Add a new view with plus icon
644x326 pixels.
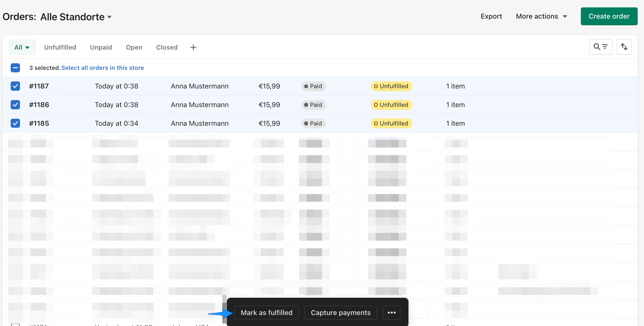tap(193, 47)
